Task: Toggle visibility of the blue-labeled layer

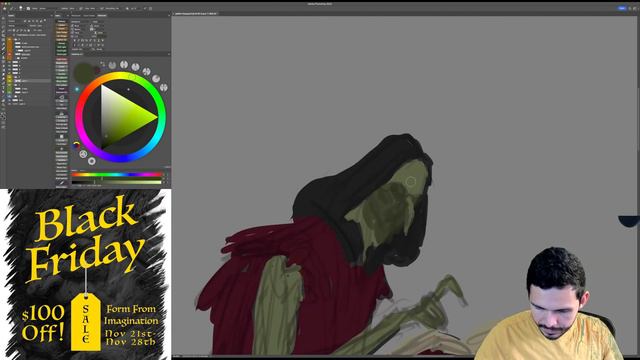Action: pos(9,97)
